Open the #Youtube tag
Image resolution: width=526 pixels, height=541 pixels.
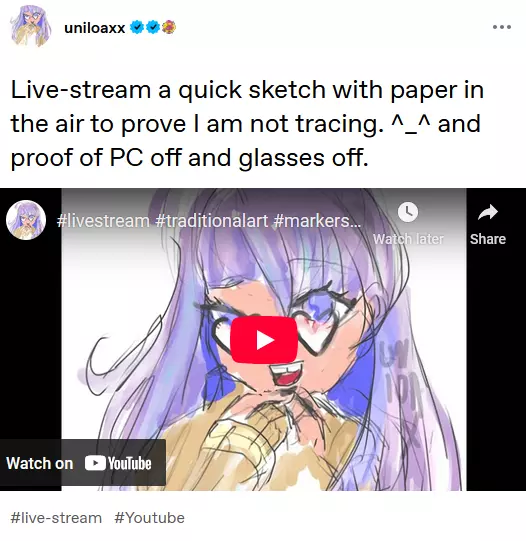[149, 518]
